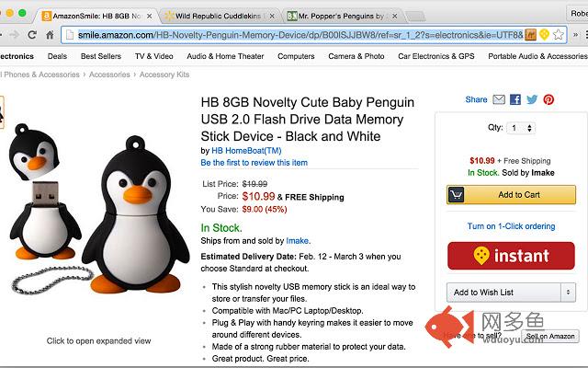Screen dimensions: 588x368
Task: Share product on Facebook
Action: 515,99
